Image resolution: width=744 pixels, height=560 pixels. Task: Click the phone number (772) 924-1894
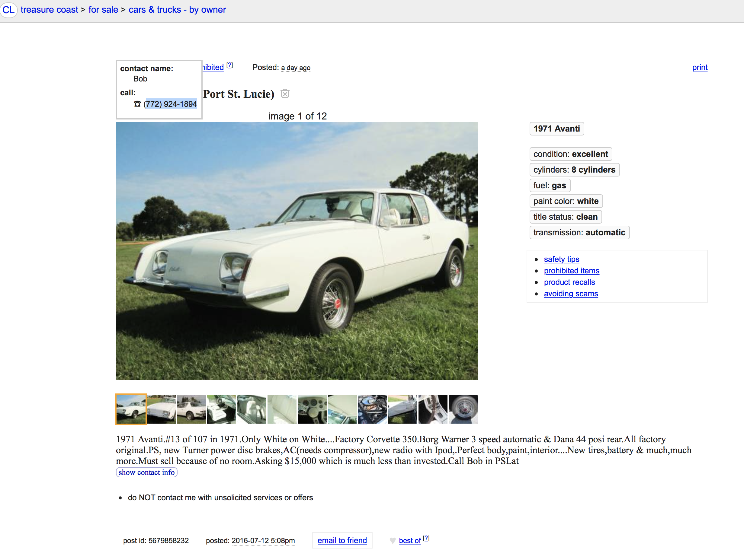(170, 104)
